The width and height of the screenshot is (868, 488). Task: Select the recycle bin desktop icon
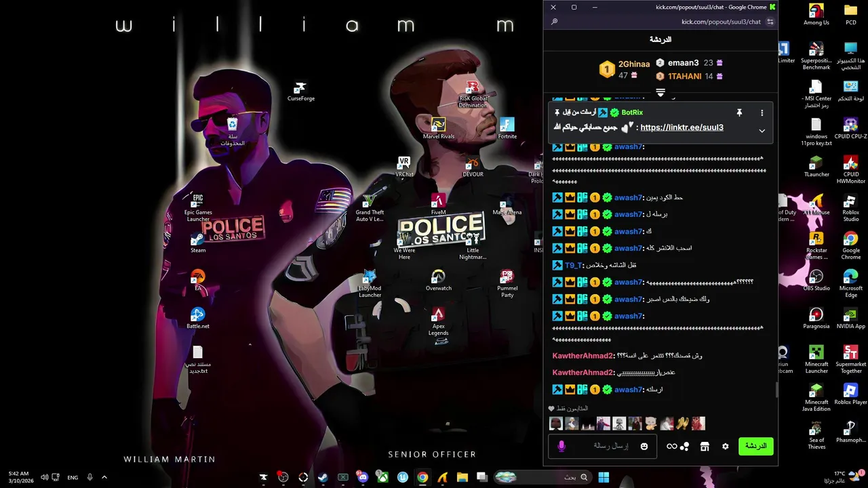tap(233, 132)
